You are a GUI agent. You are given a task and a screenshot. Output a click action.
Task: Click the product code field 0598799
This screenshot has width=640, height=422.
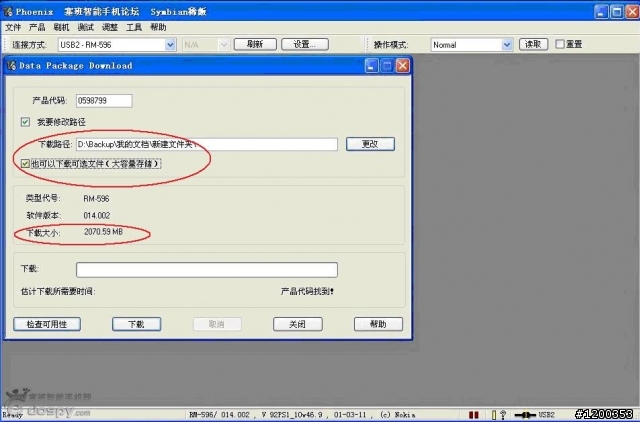104,100
